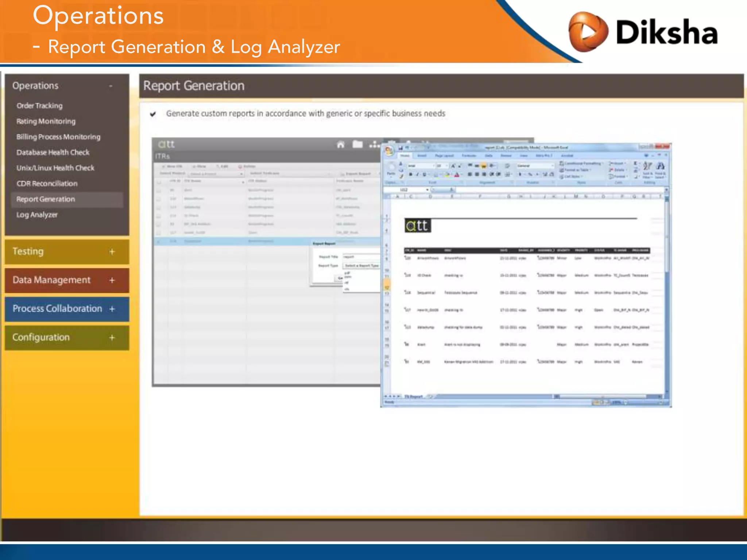Click the Report Title input field

[x=361, y=257]
